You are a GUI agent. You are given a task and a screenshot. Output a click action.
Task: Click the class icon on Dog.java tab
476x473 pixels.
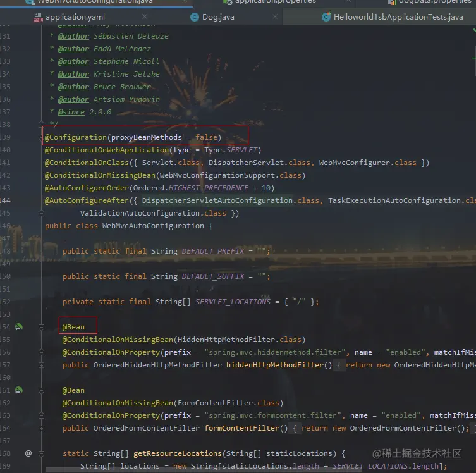click(194, 17)
